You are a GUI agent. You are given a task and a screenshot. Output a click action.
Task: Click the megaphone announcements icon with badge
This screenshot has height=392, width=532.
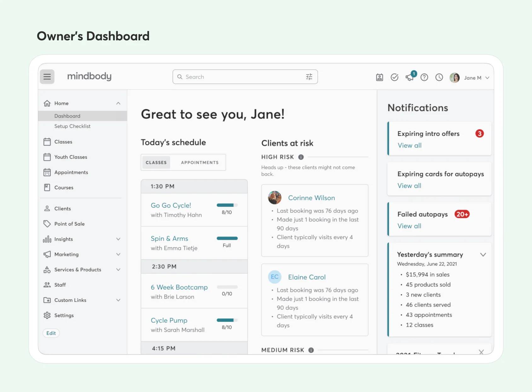click(x=409, y=78)
